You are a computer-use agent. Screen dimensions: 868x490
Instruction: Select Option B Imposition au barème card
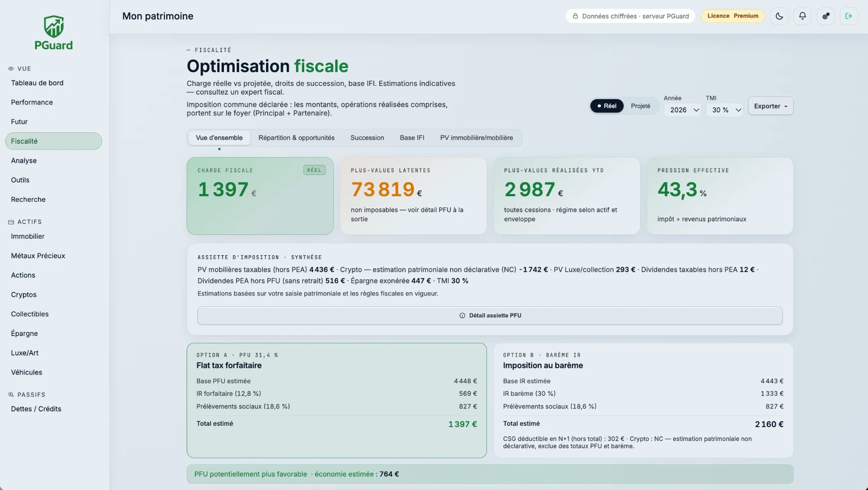point(643,400)
